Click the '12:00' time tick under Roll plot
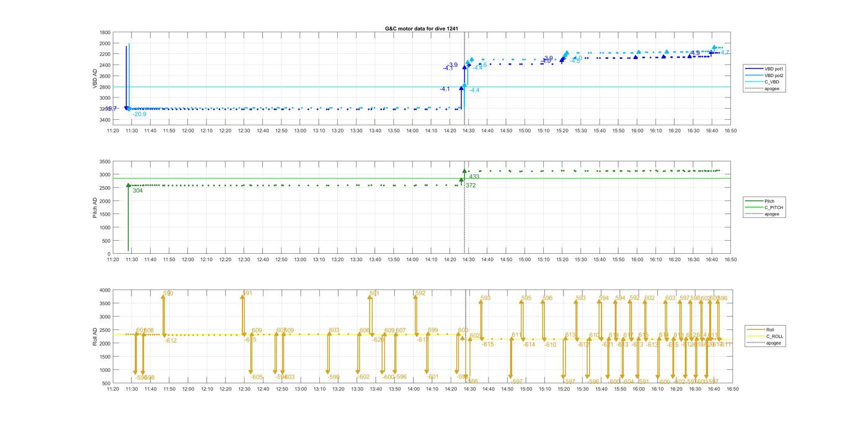Image resolution: width=868 pixels, height=430 pixels. 188,389
